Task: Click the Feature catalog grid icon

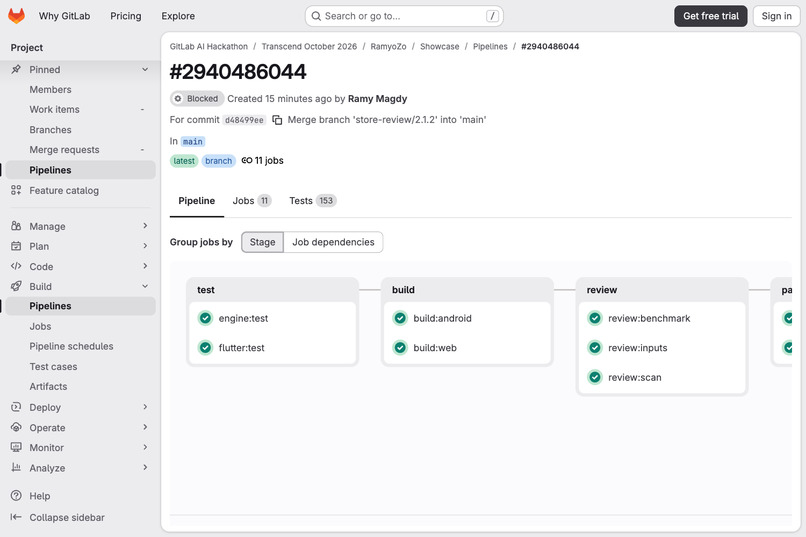Action: coord(16,190)
